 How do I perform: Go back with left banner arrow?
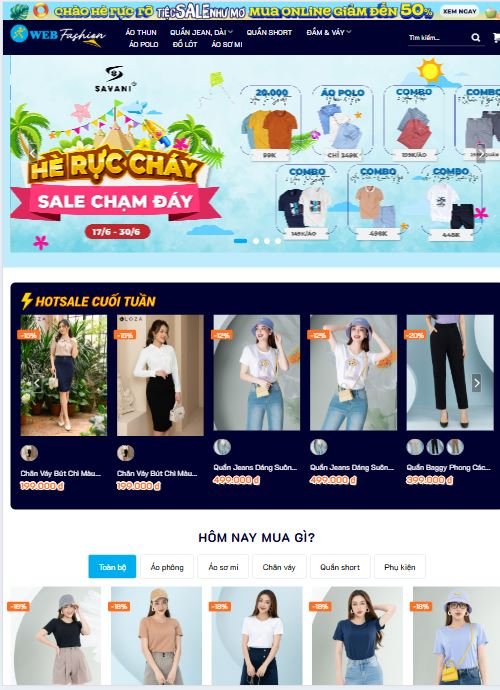pyautogui.click(x=33, y=153)
